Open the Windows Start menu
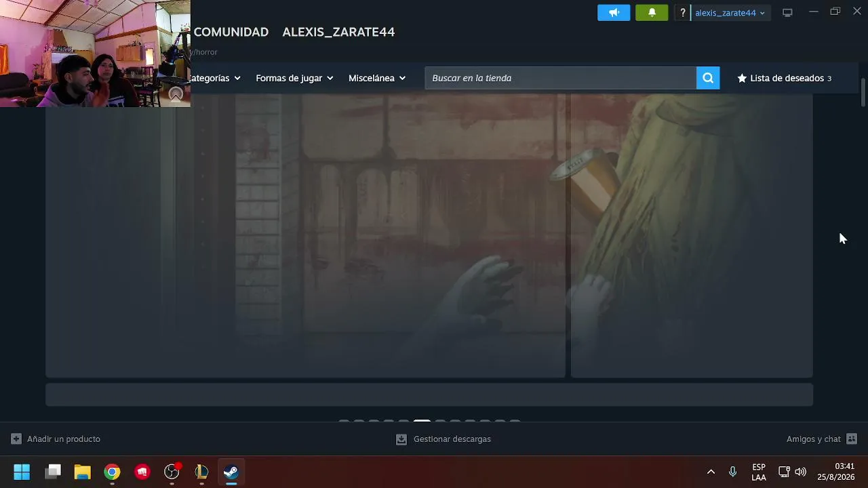 (x=22, y=472)
